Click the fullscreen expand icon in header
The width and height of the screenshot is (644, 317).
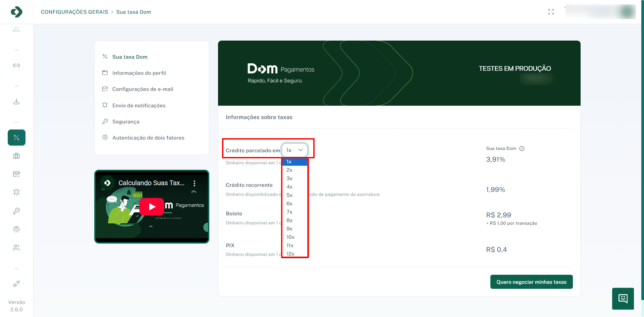tap(551, 12)
